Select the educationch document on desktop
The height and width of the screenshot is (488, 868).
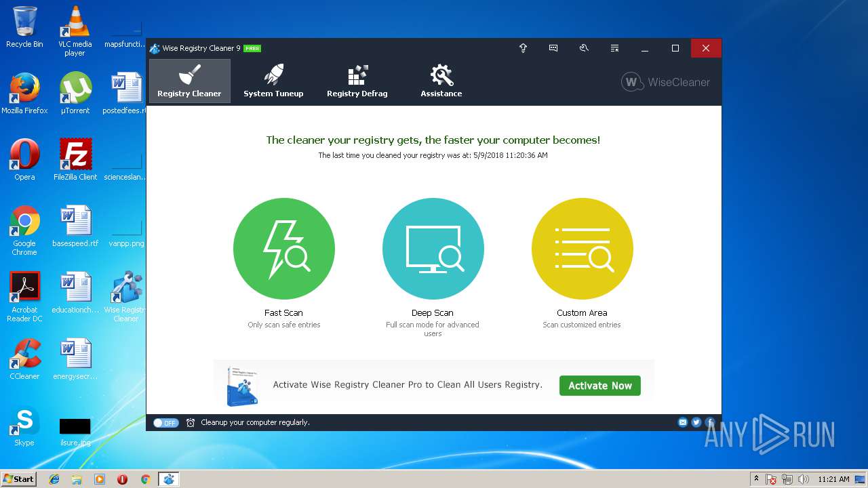[x=75, y=293]
